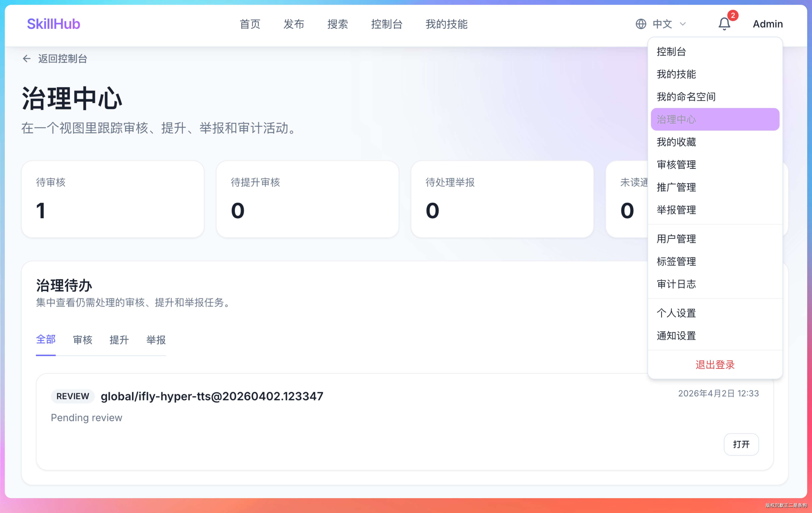Click 通知设置 in the dropdown
The height and width of the screenshot is (513, 812).
676,336
